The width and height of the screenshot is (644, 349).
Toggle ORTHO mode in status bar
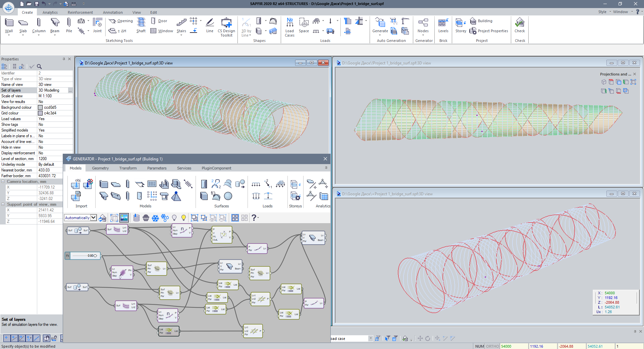[x=492, y=346]
